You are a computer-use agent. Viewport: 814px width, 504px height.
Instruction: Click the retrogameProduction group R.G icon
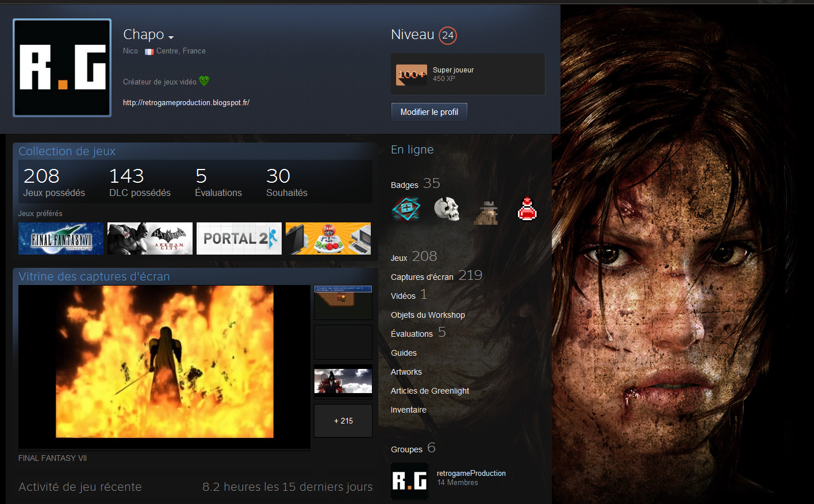[409, 481]
